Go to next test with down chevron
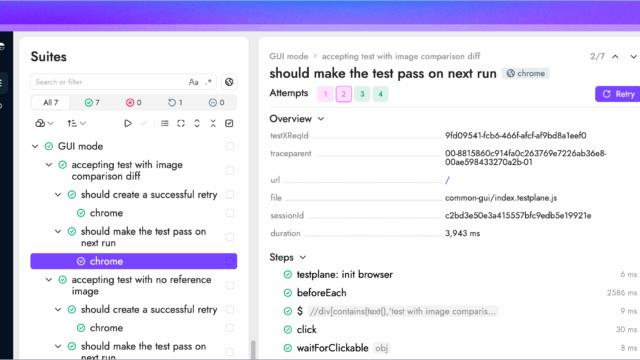The width and height of the screenshot is (640, 360). pyautogui.click(x=633, y=57)
